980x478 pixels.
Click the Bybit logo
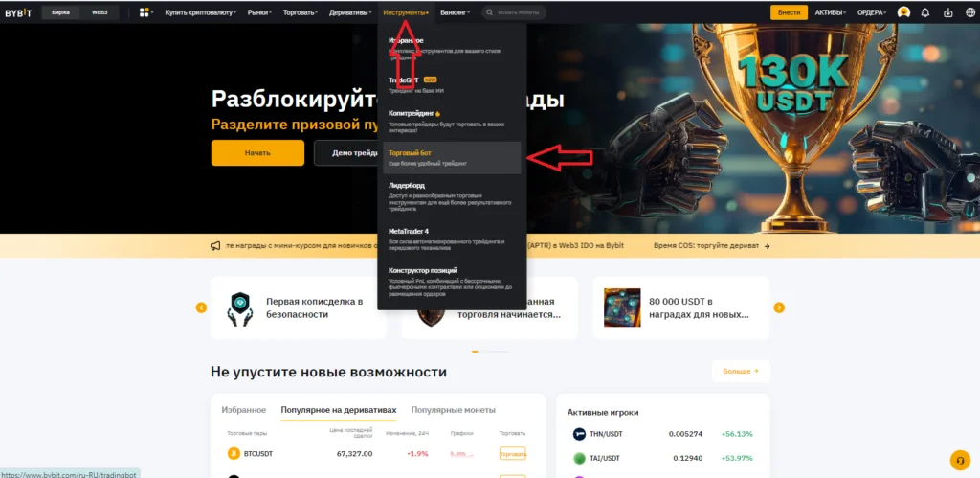click(x=18, y=12)
